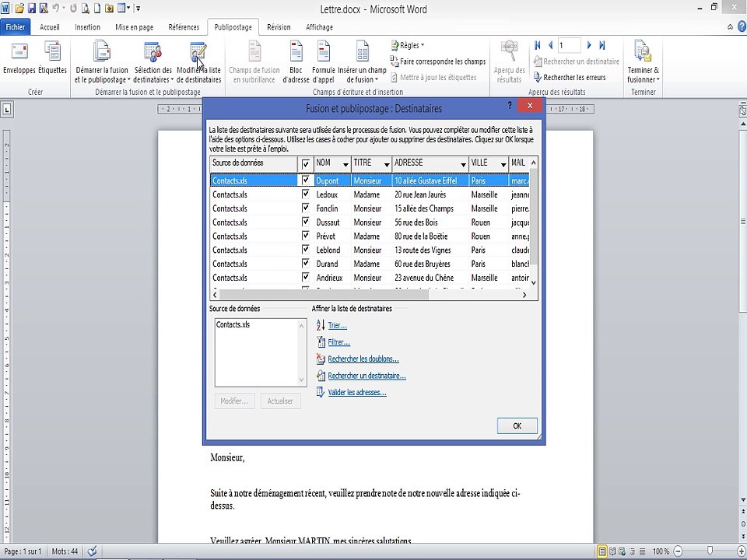
Task: Click the proofing check status bar icon
Action: pos(92,551)
